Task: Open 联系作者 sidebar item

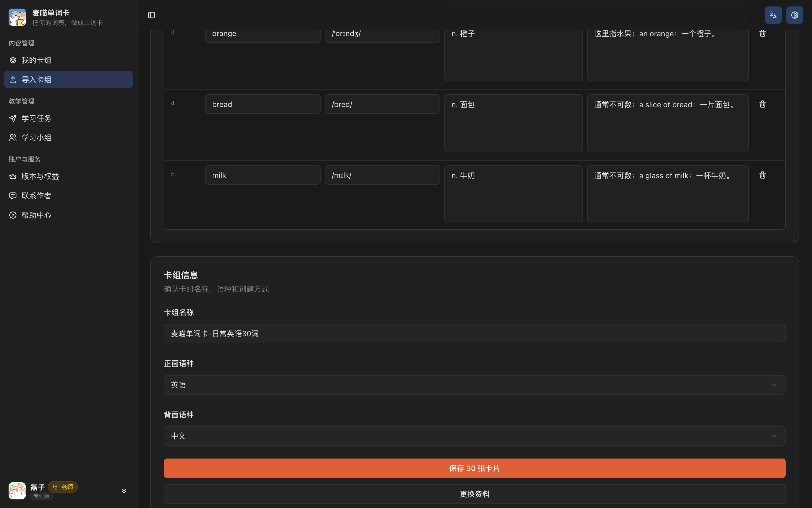Action: coord(68,196)
